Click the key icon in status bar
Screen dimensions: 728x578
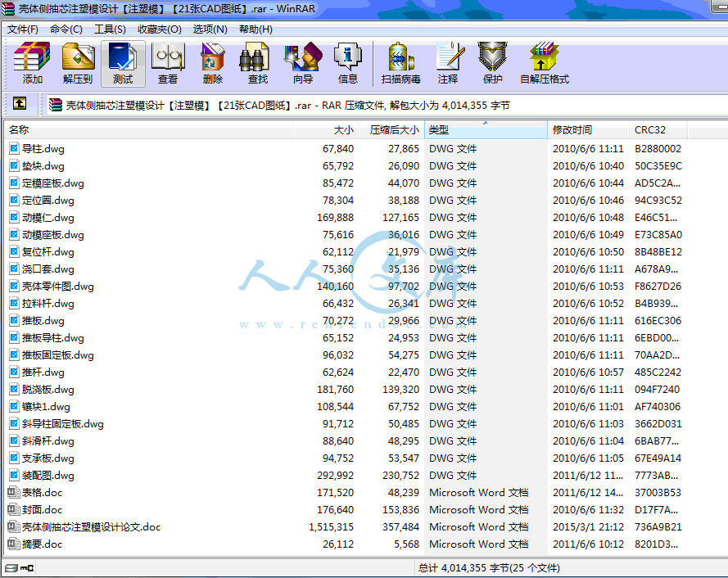[27, 568]
